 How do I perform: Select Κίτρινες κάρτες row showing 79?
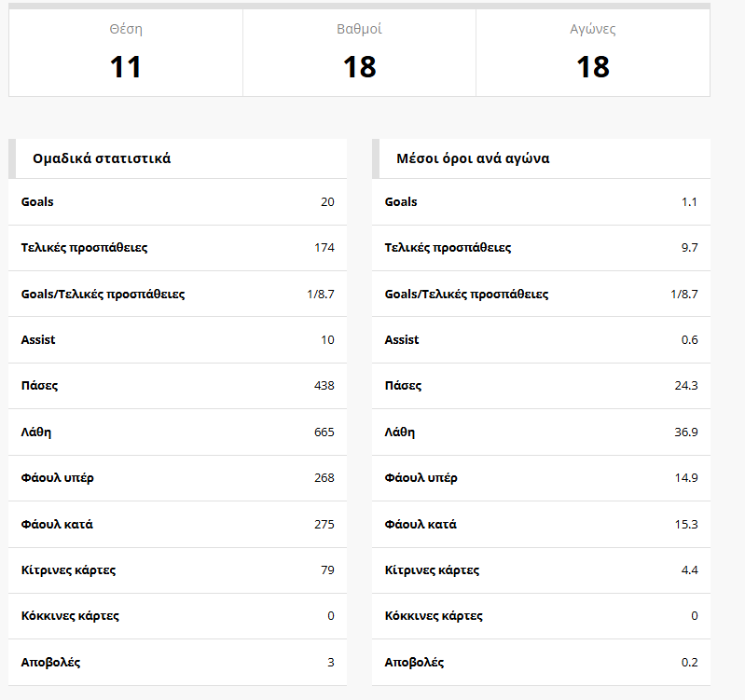pos(177,570)
